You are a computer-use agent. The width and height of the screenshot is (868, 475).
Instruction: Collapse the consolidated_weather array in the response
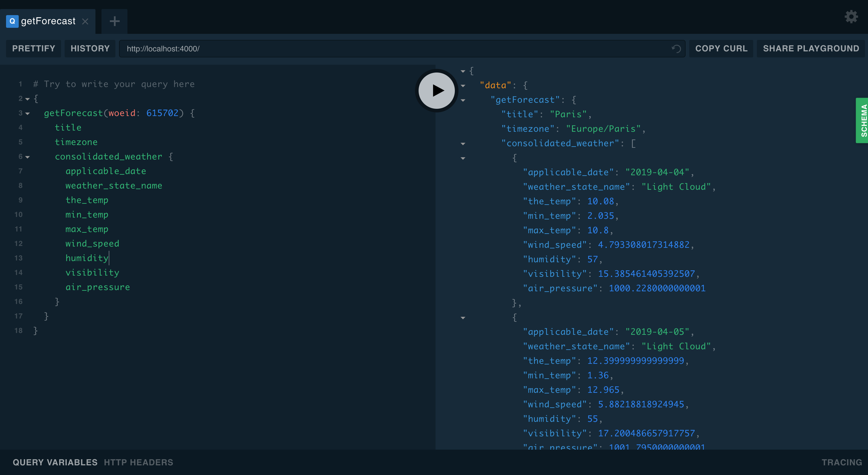pyautogui.click(x=463, y=143)
